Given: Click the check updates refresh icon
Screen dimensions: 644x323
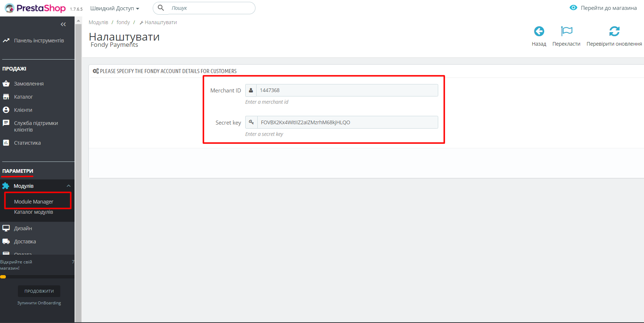Looking at the screenshot, I should [614, 31].
